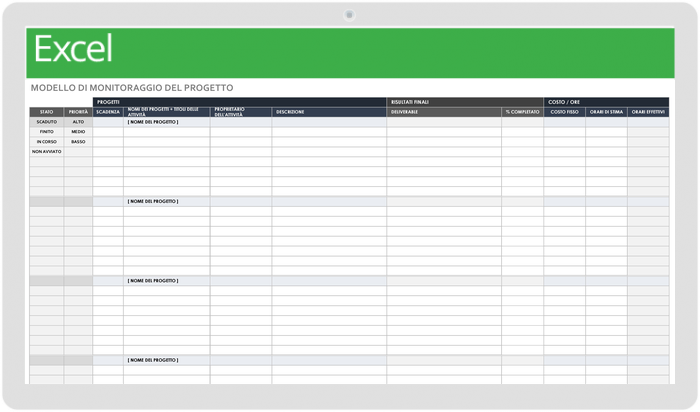Image resolution: width=700 pixels, height=412 pixels.
Task: Click the MODELLO DI MONITORAGGIO DEL PROGETTO title
Action: click(132, 88)
